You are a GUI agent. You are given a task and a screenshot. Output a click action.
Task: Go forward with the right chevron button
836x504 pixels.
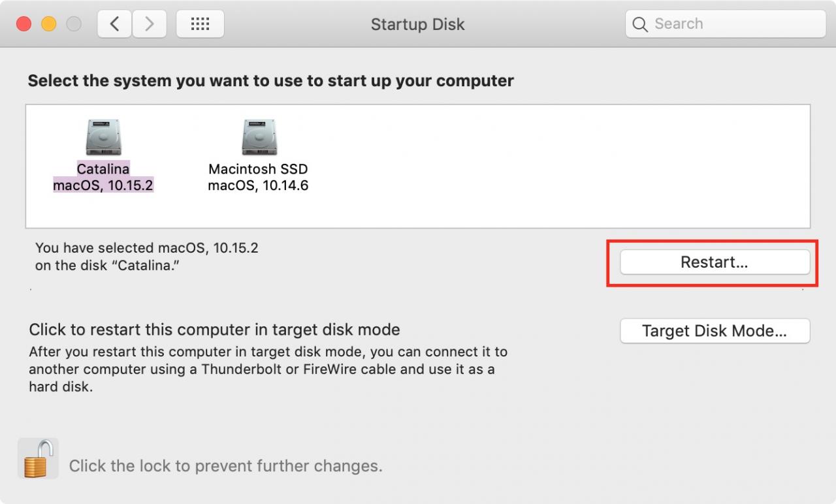click(149, 24)
